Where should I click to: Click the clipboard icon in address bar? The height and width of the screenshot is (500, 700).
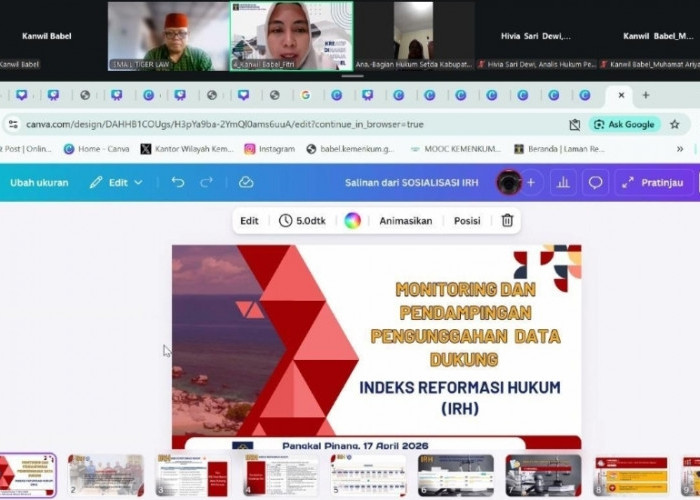tap(575, 125)
